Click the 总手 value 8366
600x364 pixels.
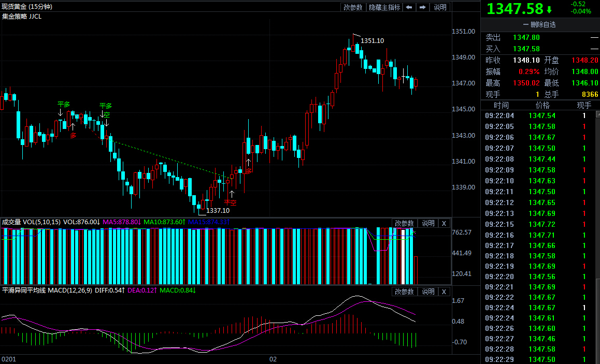coord(590,94)
